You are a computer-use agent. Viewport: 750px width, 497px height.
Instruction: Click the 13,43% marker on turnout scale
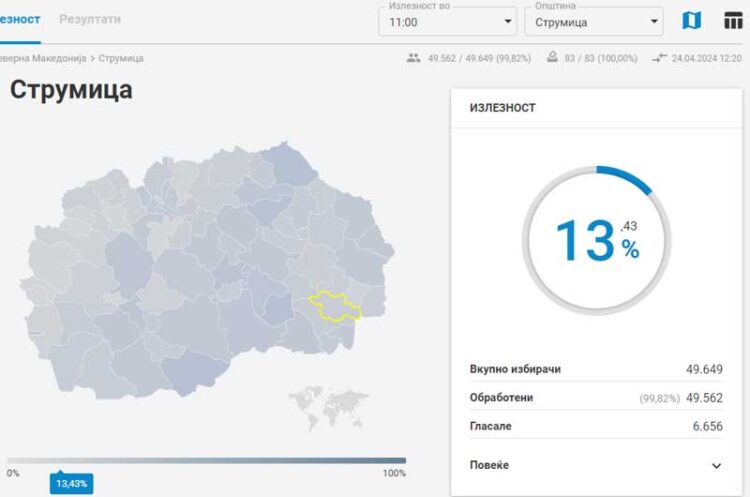point(71,484)
